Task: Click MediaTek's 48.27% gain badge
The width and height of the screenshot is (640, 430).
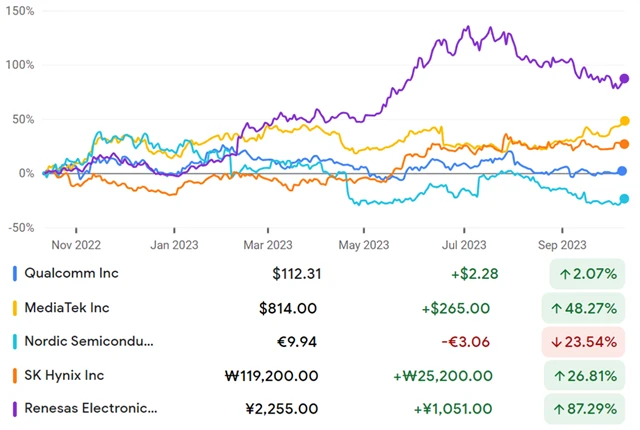Action: [x=590, y=306]
